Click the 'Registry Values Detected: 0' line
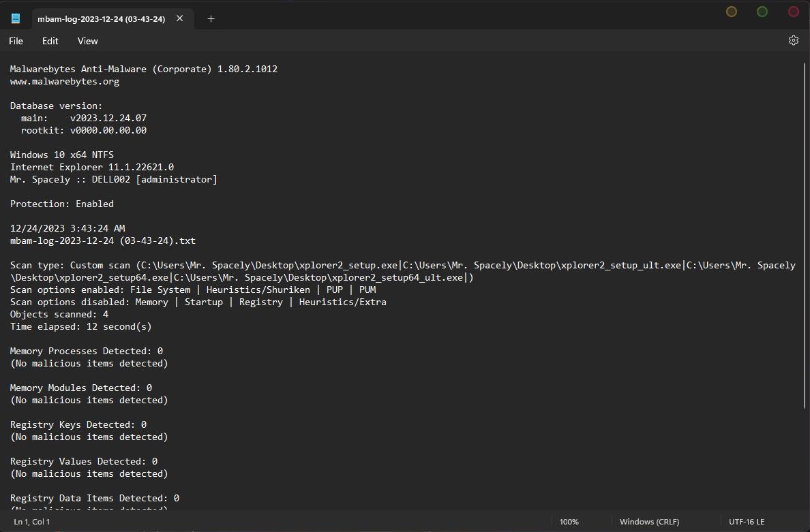Image resolution: width=810 pixels, height=532 pixels. (x=84, y=461)
